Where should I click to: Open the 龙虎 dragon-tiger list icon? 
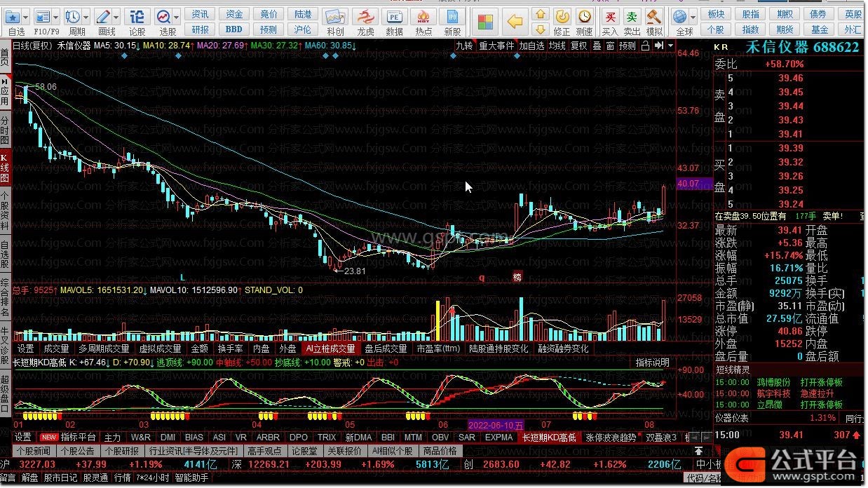[365, 17]
